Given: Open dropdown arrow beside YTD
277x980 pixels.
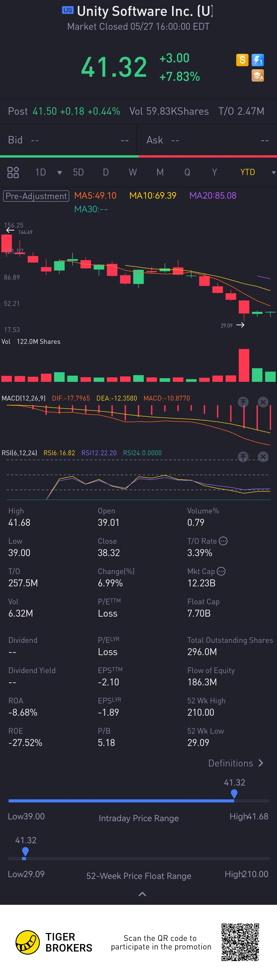Looking at the screenshot, I should click(x=273, y=173).
